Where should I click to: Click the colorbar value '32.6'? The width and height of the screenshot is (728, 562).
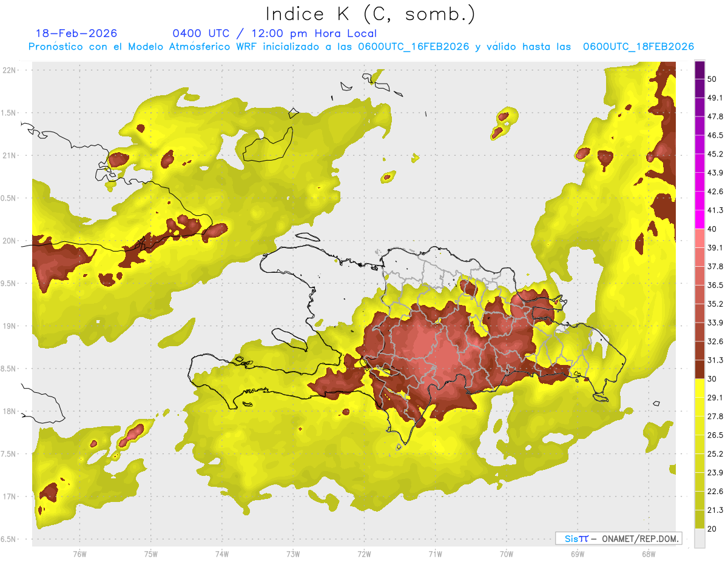(715, 341)
